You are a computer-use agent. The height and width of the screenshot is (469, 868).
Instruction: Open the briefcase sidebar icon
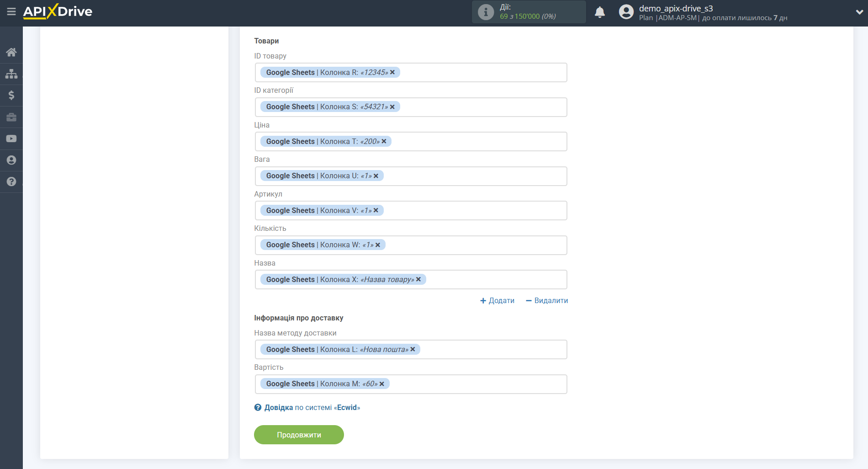(x=11, y=117)
